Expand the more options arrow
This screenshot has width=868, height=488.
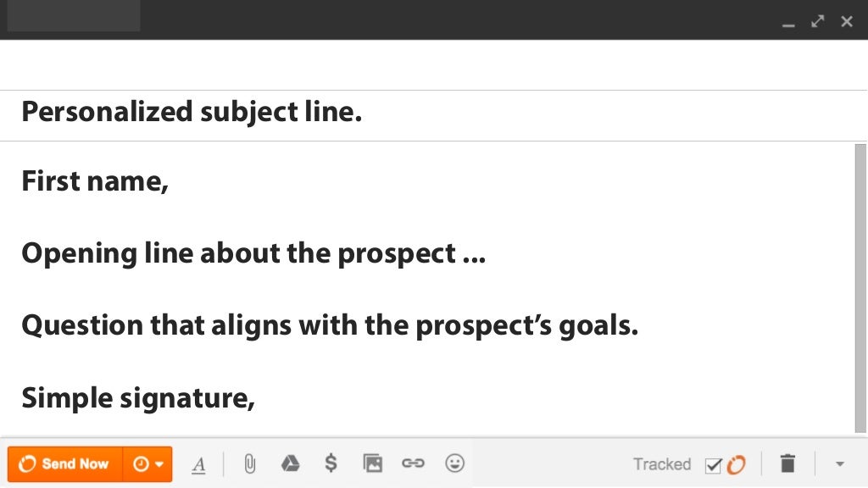point(840,463)
